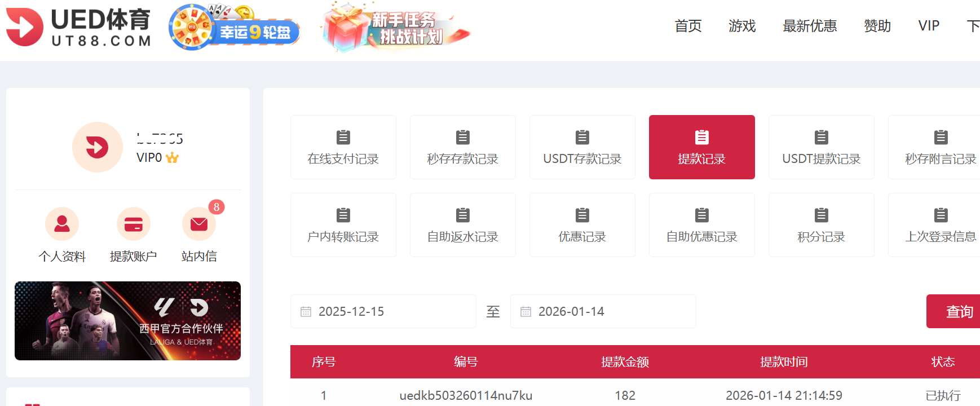Open 游戏 in top navigation
This screenshot has height=406, width=980.
tap(742, 26)
